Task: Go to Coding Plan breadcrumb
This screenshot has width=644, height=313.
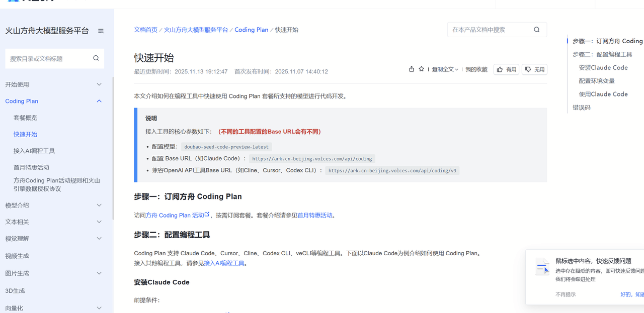Action: 252,30
